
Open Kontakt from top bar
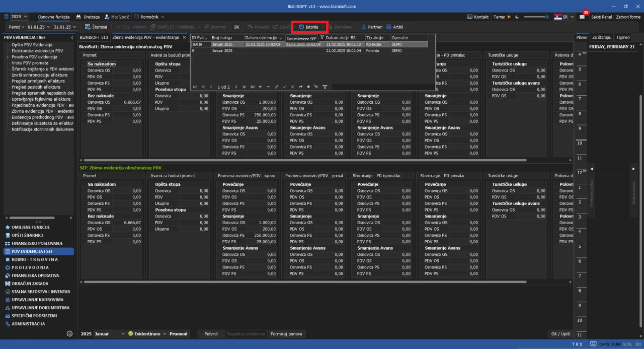[x=477, y=17]
